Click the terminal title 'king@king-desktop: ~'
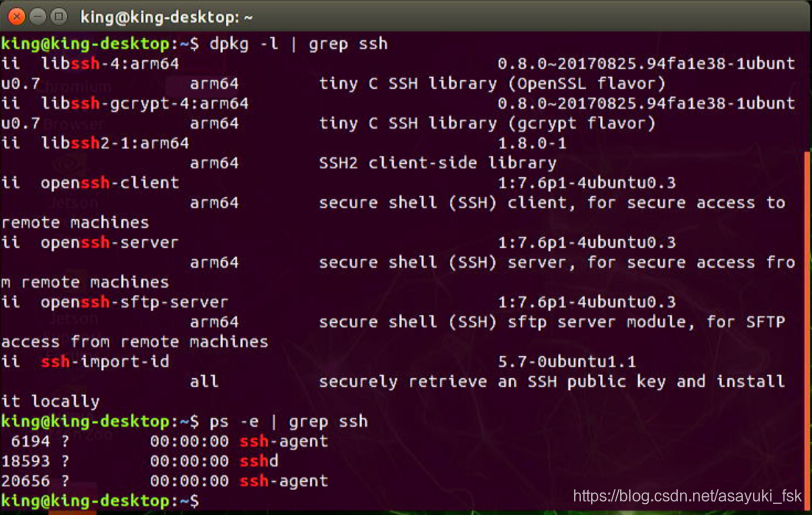812x515 pixels. [166, 18]
